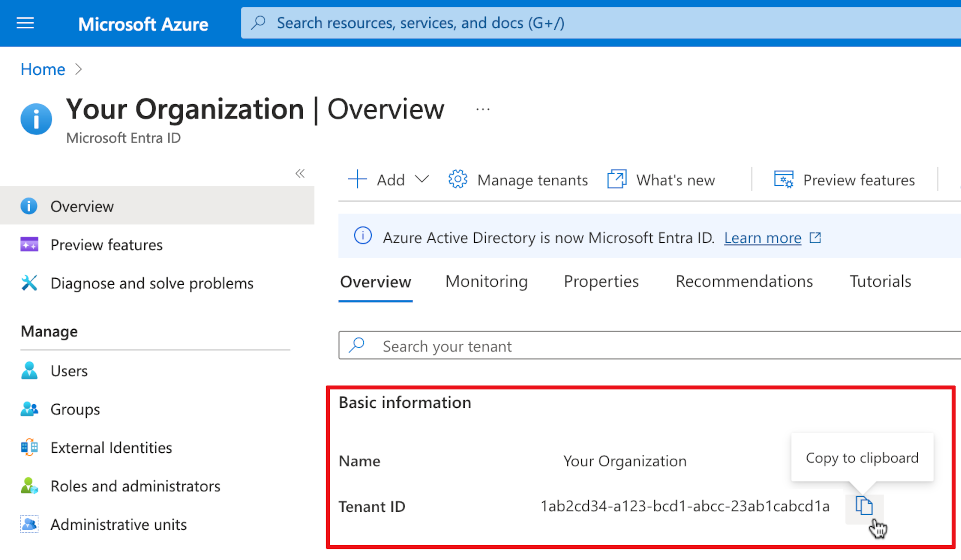Viewport: 961px width, 560px height.
Task: Open the ellipsis more options menu
Action: [x=483, y=109]
